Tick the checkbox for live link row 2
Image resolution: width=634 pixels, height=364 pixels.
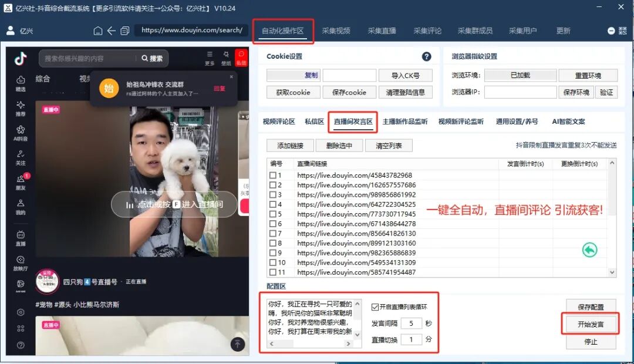273,186
